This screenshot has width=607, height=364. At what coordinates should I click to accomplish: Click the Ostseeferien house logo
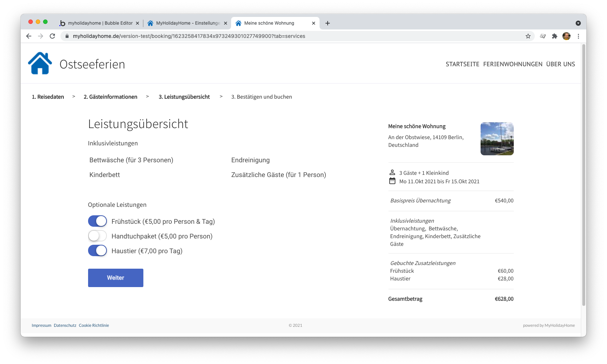pos(40,64)
